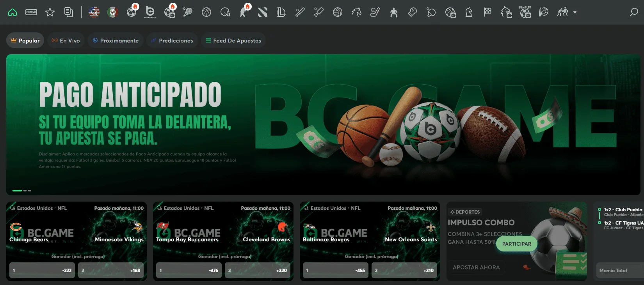
Task: Open the League of Legends icon
Action: (x=281, y=12)
